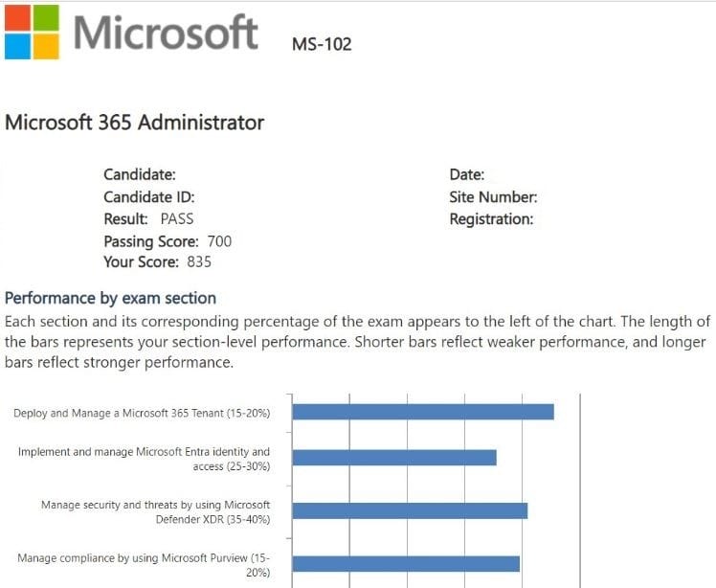Click the Date field label
The width and height of the screenshot is (716, 588).
[467, 174]
